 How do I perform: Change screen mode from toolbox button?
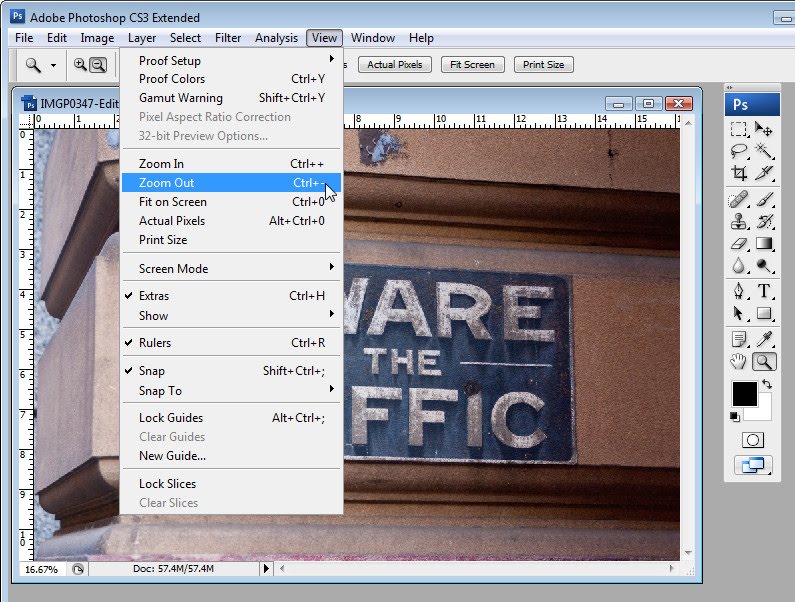coord(753,465)
